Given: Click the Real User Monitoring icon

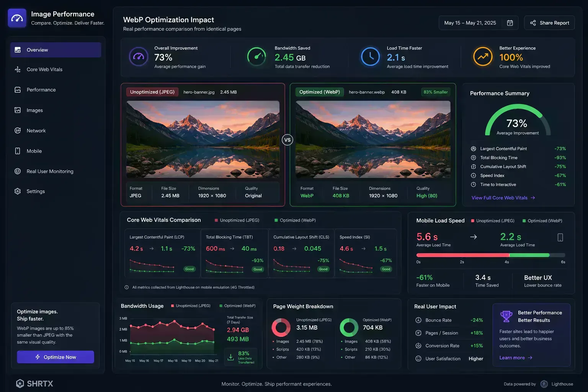Looking at the screenshot, I should pos(18,171).
